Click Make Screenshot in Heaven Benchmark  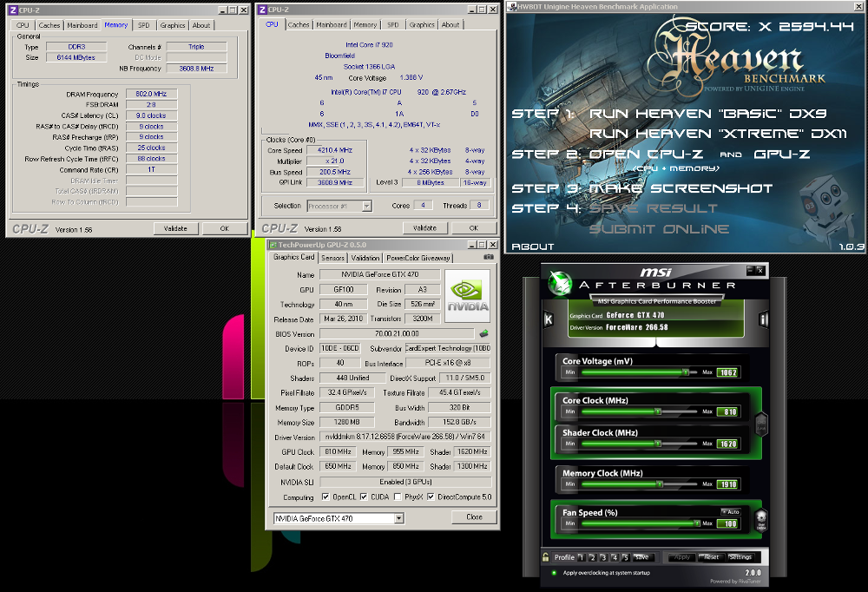point(680,188)
